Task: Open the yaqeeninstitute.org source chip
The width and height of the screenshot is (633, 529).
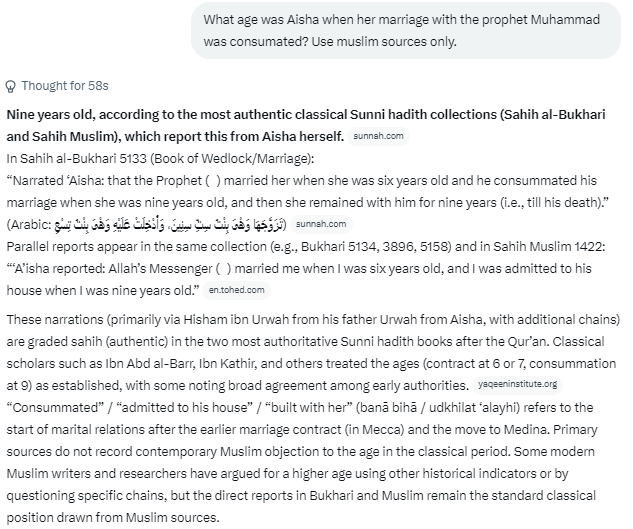Action: coord(518,384)
